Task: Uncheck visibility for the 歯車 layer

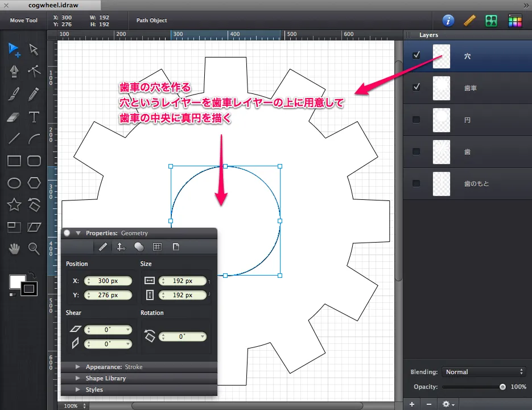Action: (416, 88)
